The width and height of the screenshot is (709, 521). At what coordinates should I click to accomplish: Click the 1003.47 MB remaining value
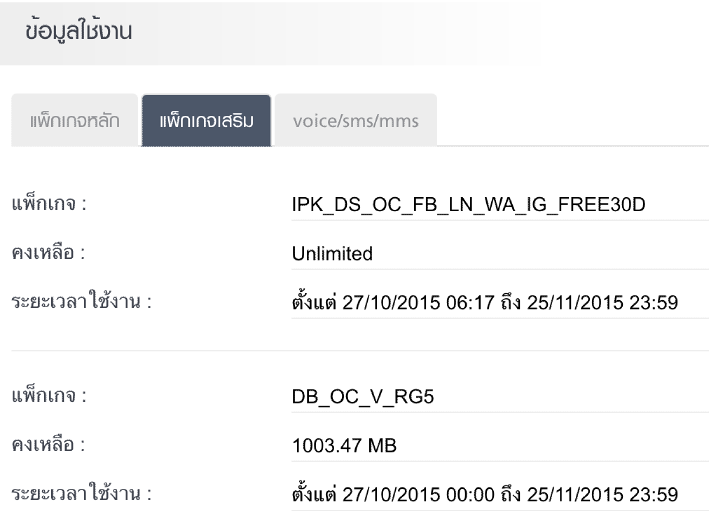337,445
